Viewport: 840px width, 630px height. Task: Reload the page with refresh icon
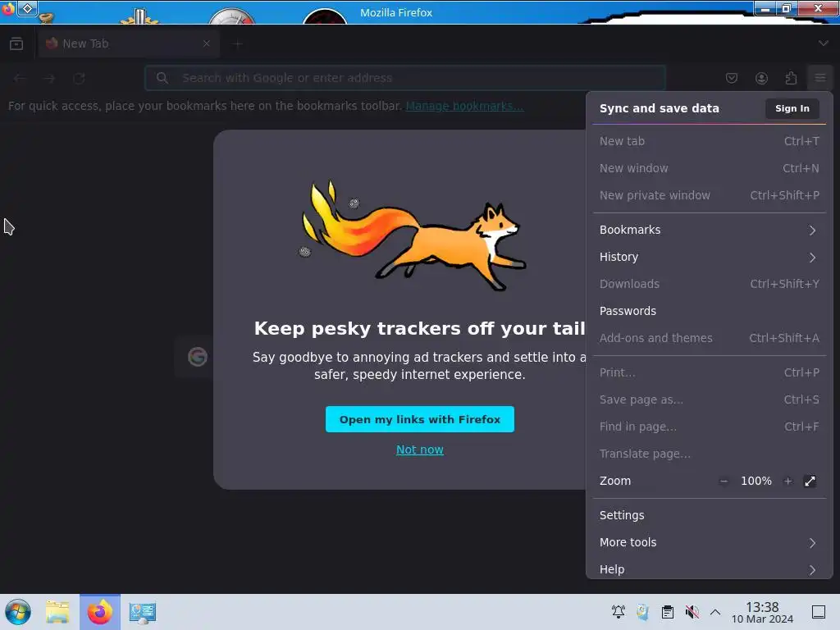[80, 78]
